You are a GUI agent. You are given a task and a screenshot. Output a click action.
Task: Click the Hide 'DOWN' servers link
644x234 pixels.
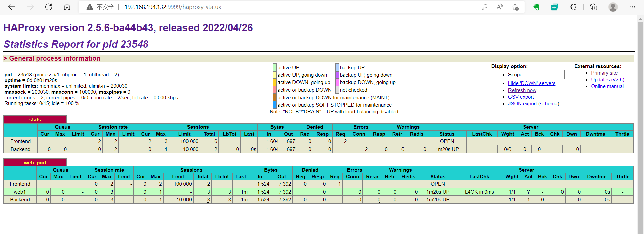coord(532,83)
